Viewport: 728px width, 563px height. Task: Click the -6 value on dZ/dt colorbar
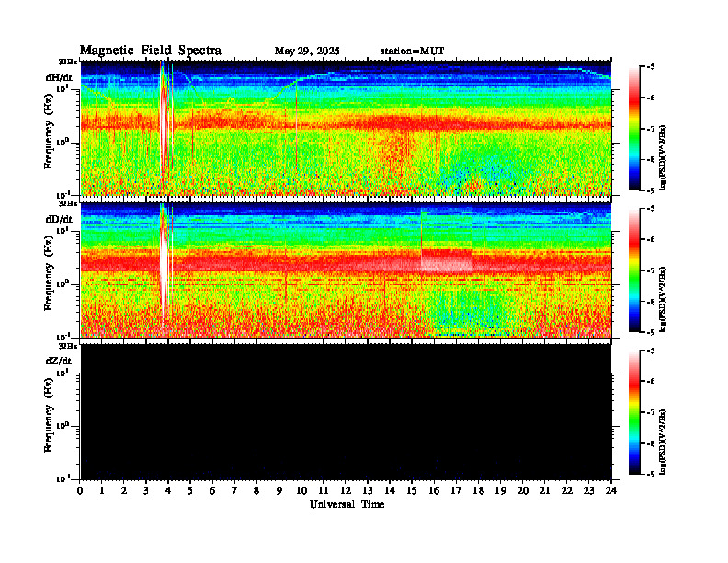point(651,382)
